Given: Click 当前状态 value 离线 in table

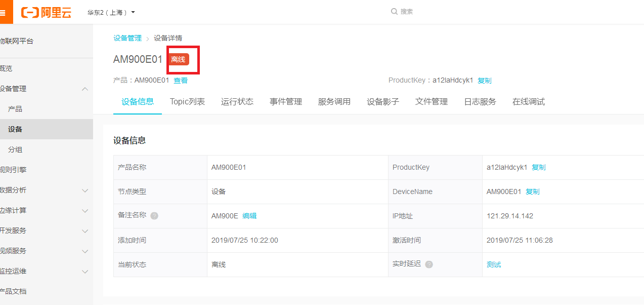Looking at the screenshot, I should [219, 264].
